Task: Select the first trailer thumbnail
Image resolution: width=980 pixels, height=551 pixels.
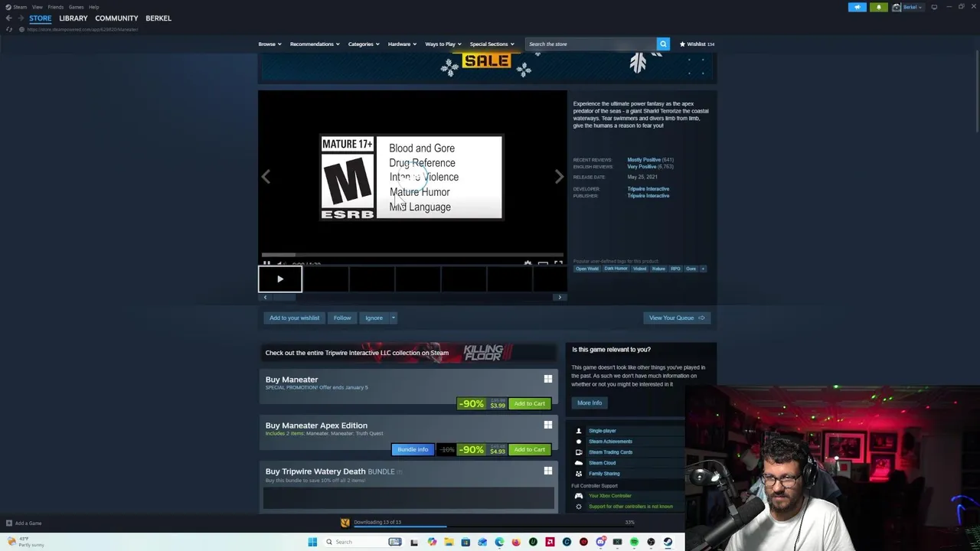Action: pyautogui.click(x=280, y=279)
